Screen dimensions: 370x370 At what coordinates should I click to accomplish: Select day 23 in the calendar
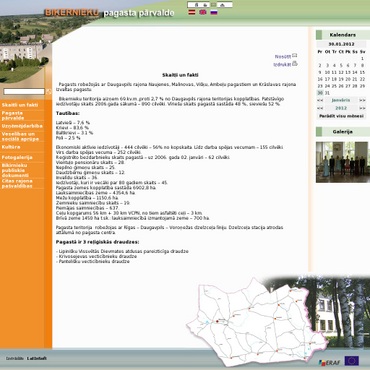click(320, 86)
